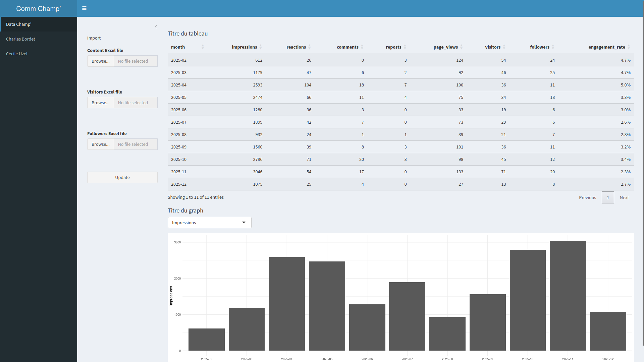Go to Next table page
This screenshot has width=644, height=362.
(624, 197)
